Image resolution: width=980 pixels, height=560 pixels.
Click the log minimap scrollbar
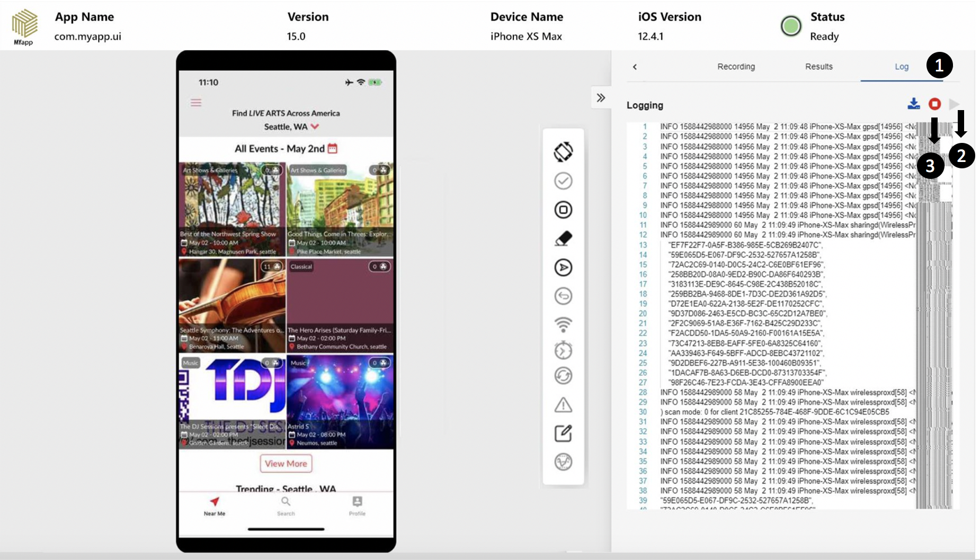pos(935,315)
